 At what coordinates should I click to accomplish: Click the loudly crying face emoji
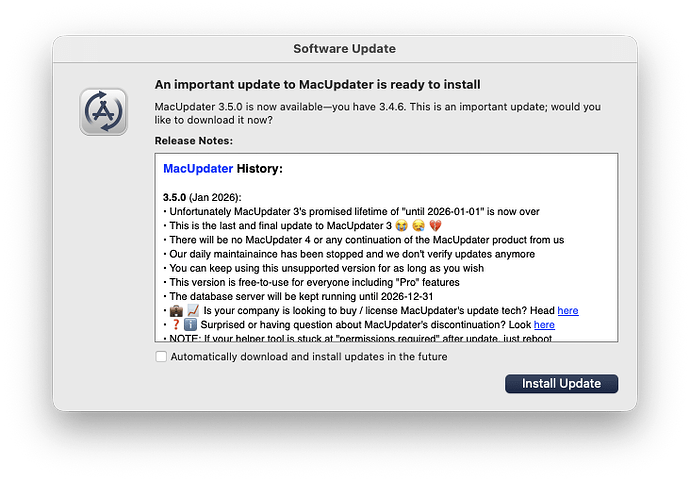[x=401, y=226]
